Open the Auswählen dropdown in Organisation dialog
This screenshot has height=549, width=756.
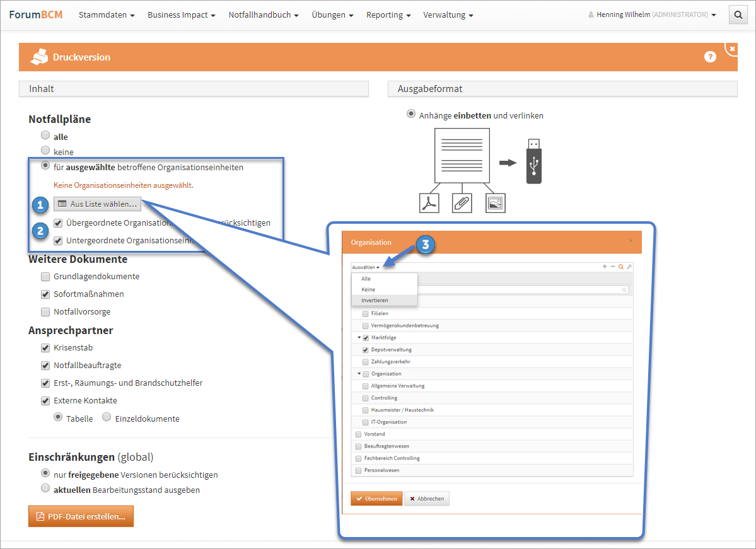coord(366,267)
